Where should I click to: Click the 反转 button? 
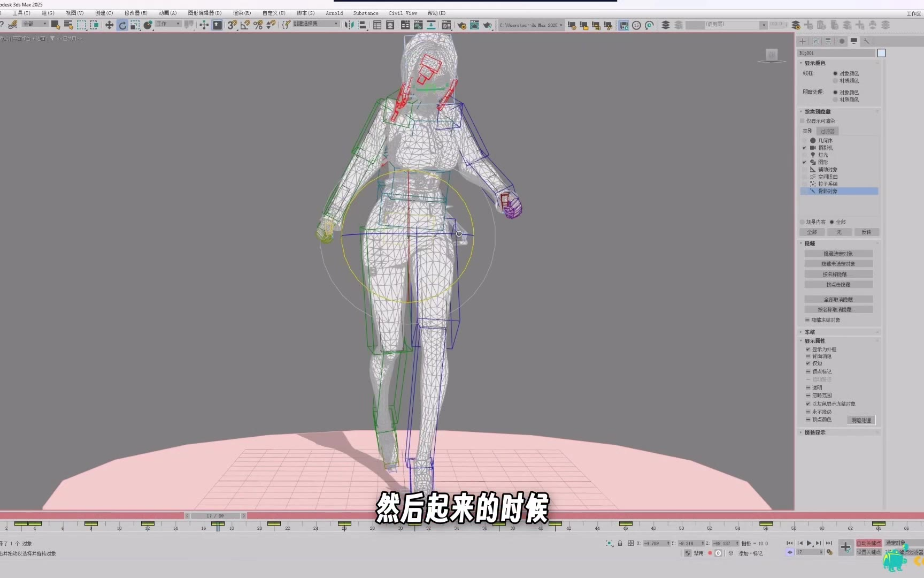click(x=866, y=232)
